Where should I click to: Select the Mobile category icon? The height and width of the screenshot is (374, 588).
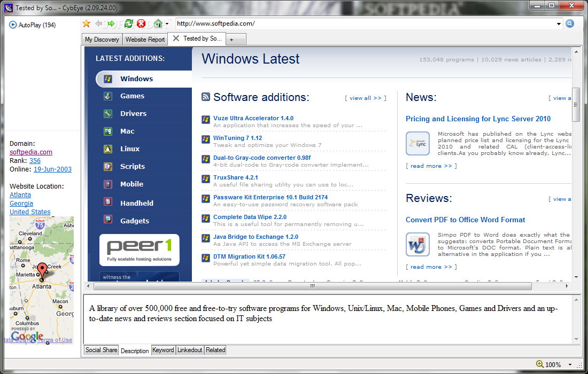click(108, 184)
